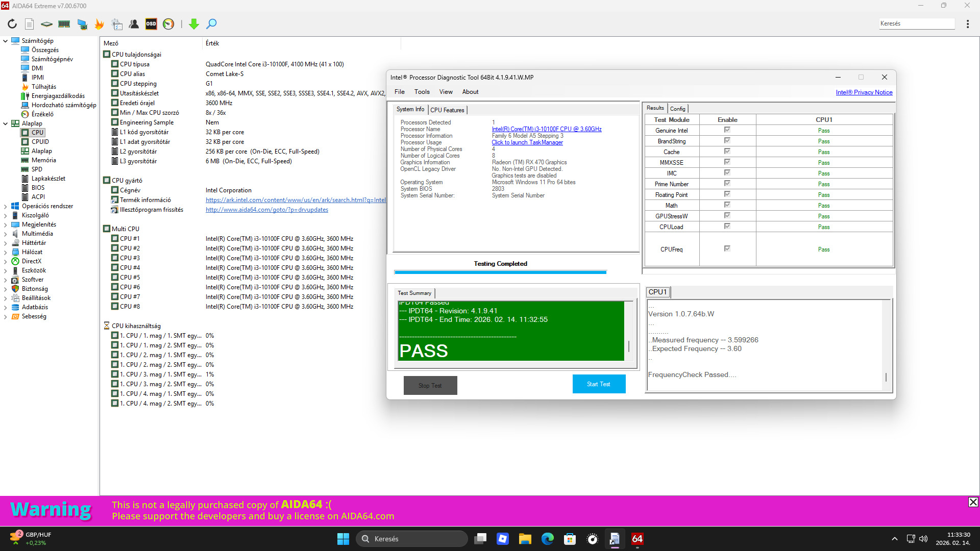The width and height of the screenshot is (980, 551).
Task: Click the gauge sensor panel icon
Action: pyautogui.click(x=168, y=24)
